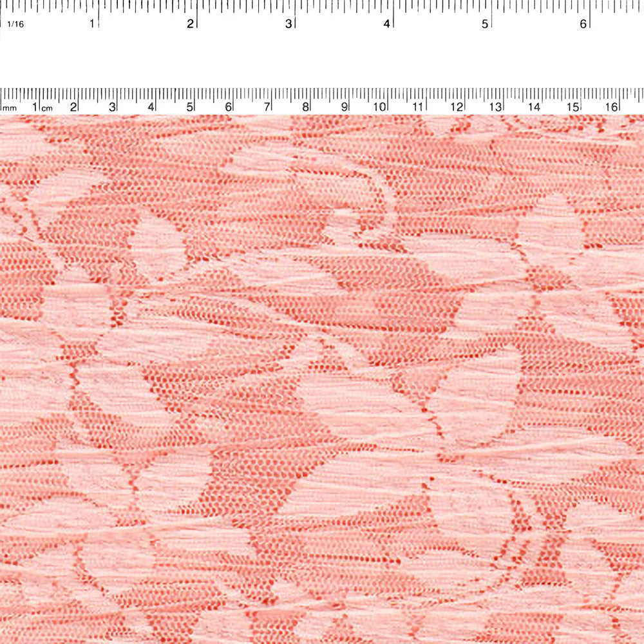The width and height of the screenshot is (644, 644).
Task: Click the "1/16" label on the inch ruler
Action: click(16, 24)
